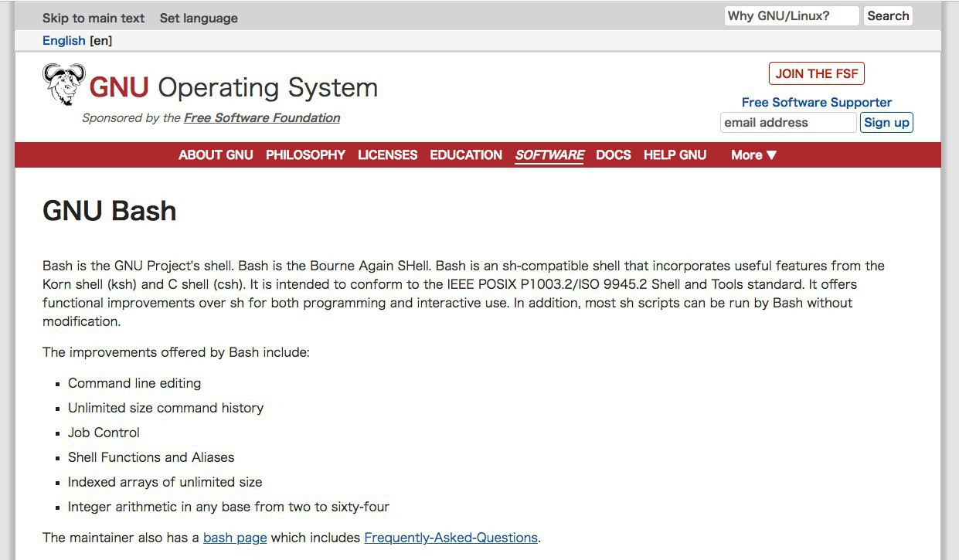
Task: Open the Frequently-Asked-Questions link
Action: point(451,538)
